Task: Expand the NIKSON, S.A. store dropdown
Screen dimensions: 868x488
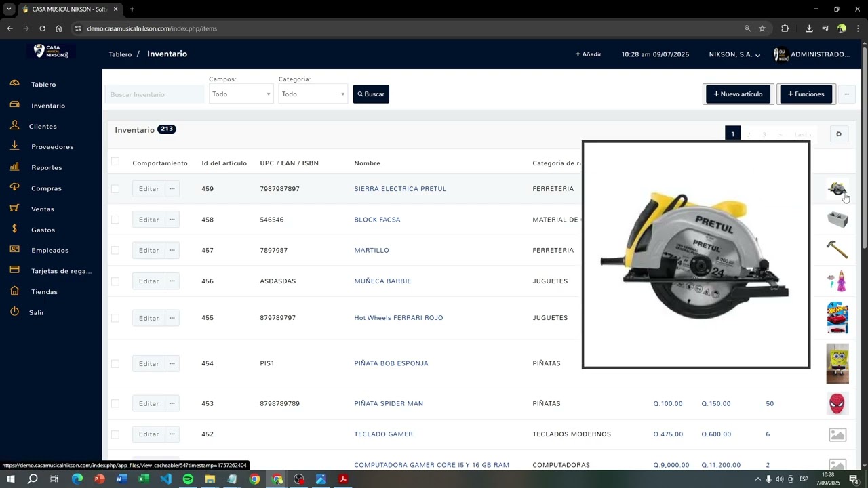Action: (x=734, y=54)
